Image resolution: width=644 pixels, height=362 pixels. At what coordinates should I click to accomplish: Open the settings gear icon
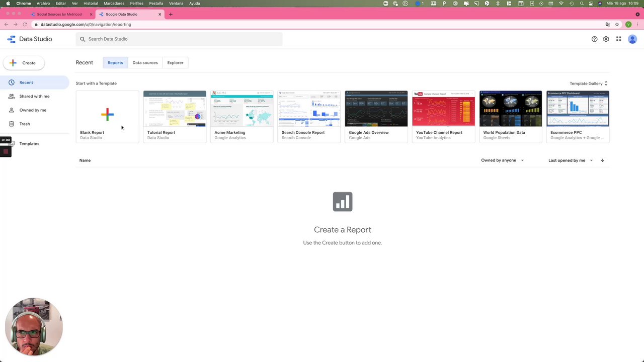point(606,39)
